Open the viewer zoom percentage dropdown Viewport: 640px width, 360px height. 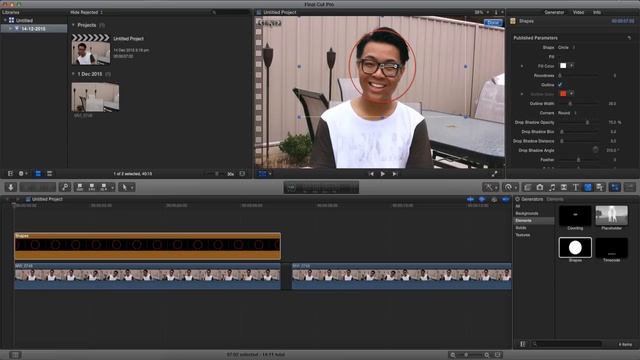pyautogui.click(x=482, y=12)
